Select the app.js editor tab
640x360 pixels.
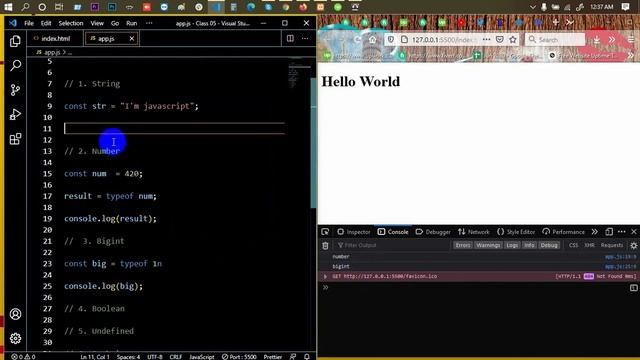point(106,38)
